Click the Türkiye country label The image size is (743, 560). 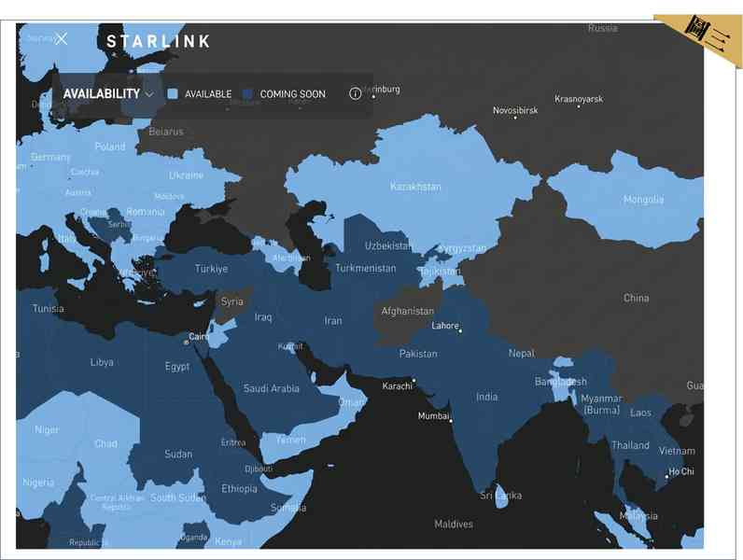pos(211,269)
